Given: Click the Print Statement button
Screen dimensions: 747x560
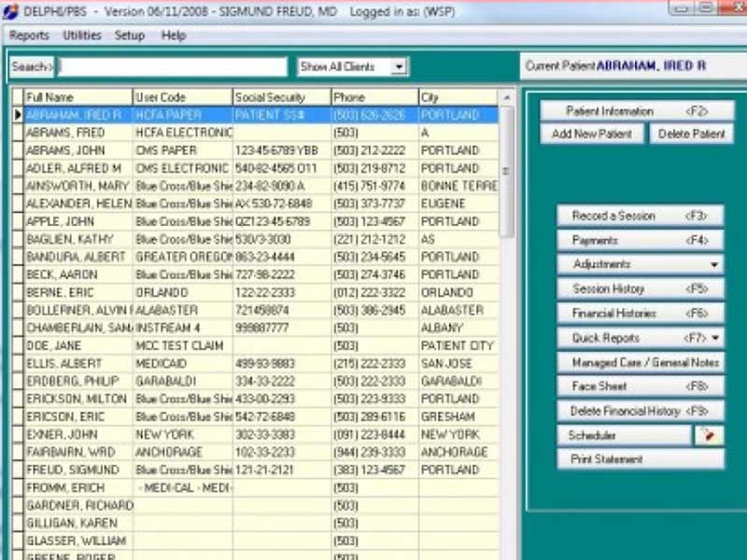Looking at the screenshot, I should pos(641,459).
